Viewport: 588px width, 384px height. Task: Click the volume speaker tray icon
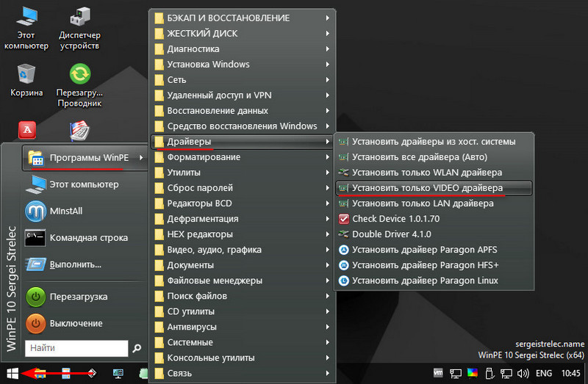click(x=523, y=374)
